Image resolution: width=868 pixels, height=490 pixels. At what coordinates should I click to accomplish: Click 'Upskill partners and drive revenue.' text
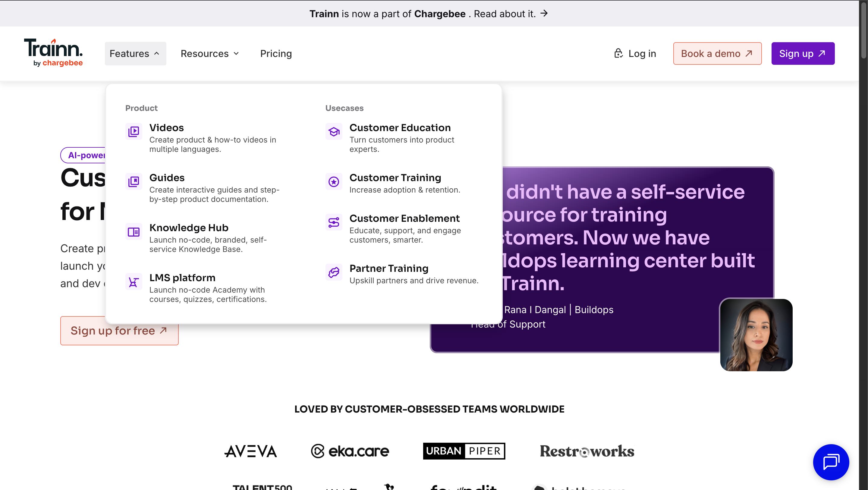click(414, 280)
